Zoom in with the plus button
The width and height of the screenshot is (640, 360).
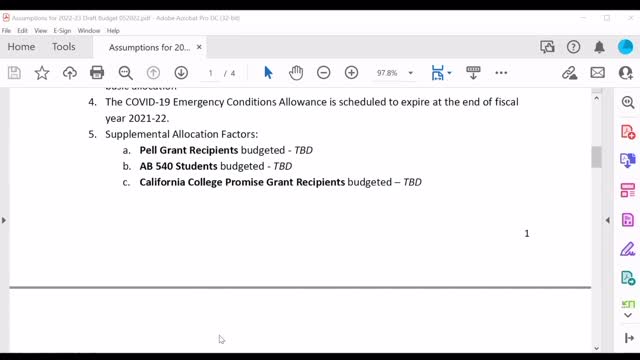tap(351, 73)
